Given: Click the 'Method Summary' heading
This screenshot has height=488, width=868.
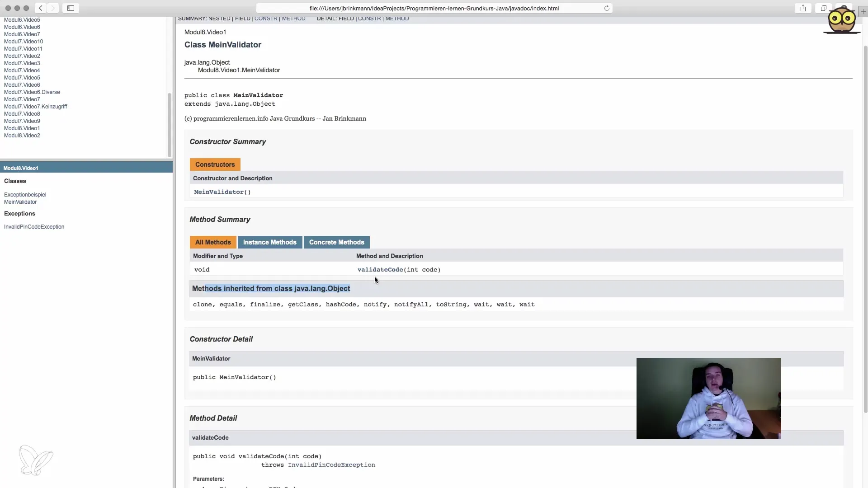Looking at the screenshot, I should point(220,220).
